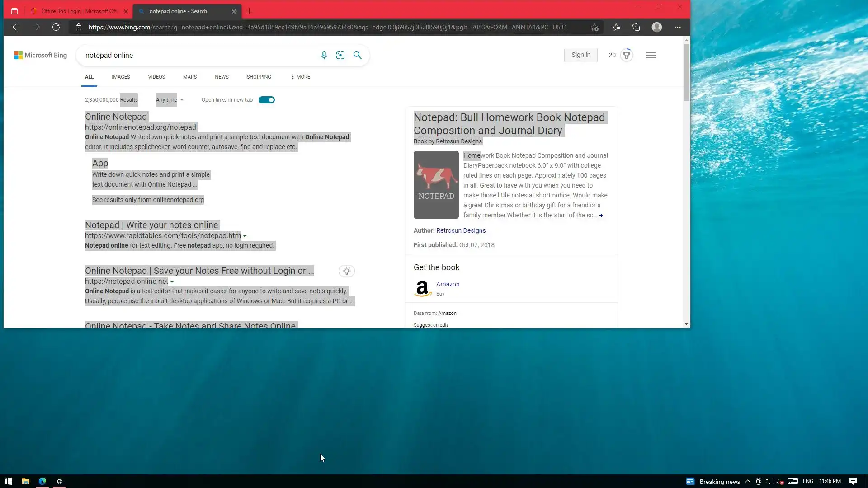Switch to the IMAGES tab

[121, 77]
